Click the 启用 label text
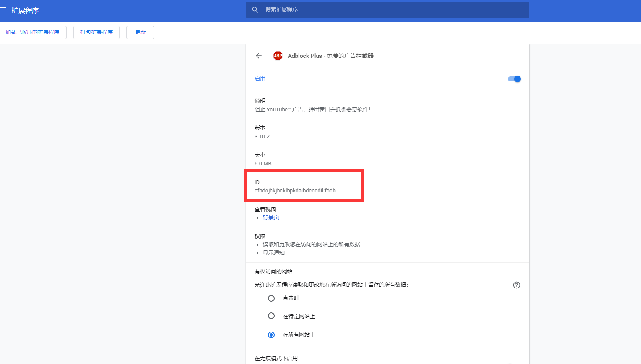The image size is (641, 364). (x=260, y=79)
